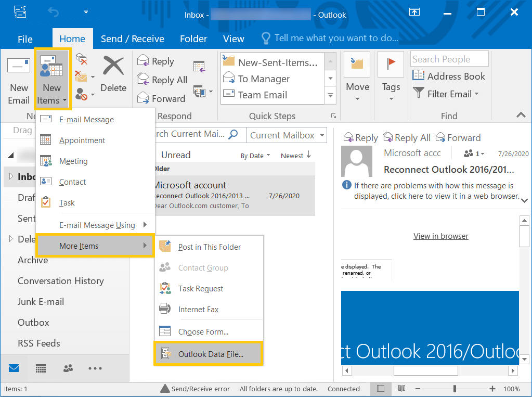Click the Undo icon in title bar
532x397 pixels.
[x=53, y=12]
